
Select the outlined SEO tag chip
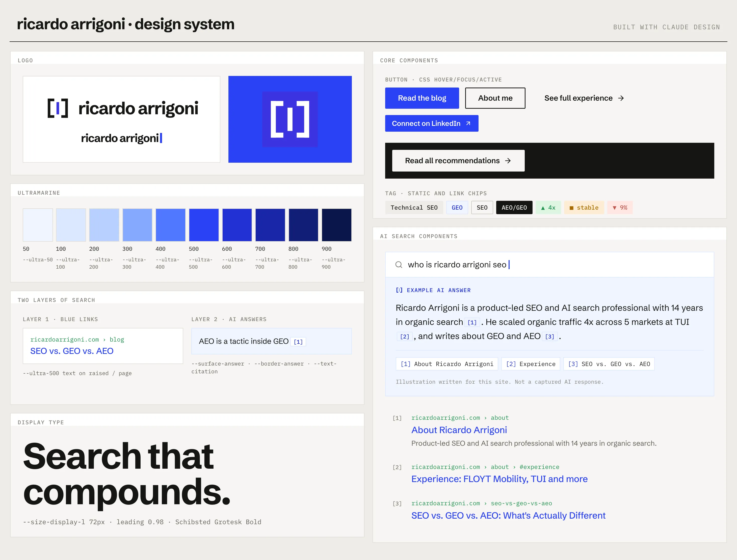pos(482,208)
